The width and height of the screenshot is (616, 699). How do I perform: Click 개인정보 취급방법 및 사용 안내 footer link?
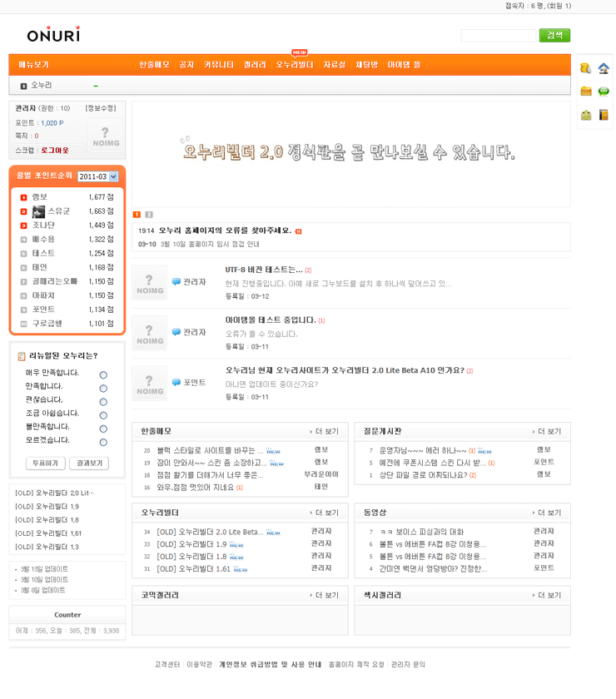click(270, 665)
